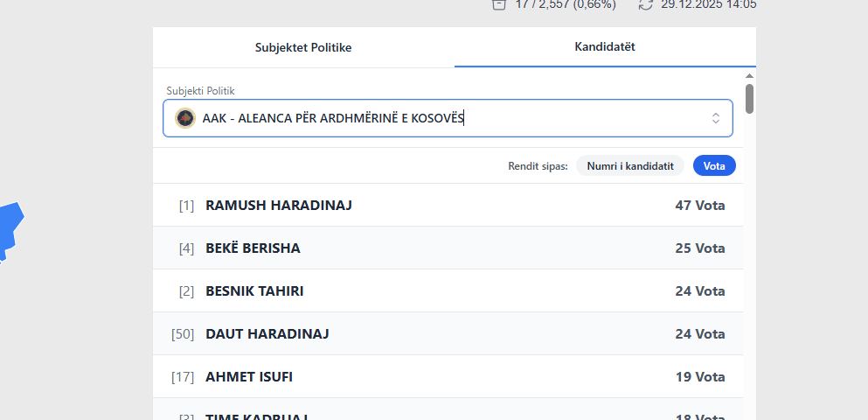Click the AAK party logo icon
This screenshot has width=868, height=420.
185,118
